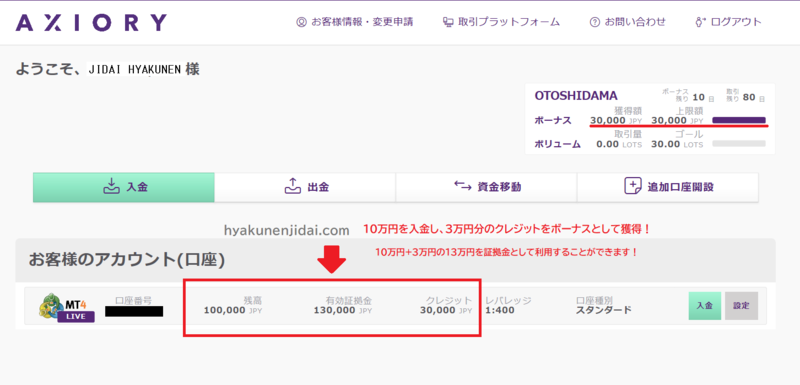The width and height of the screenshot is (800, 385).
Task: Click the 100,000 JPY balance value
Action: tap(233, 310)
